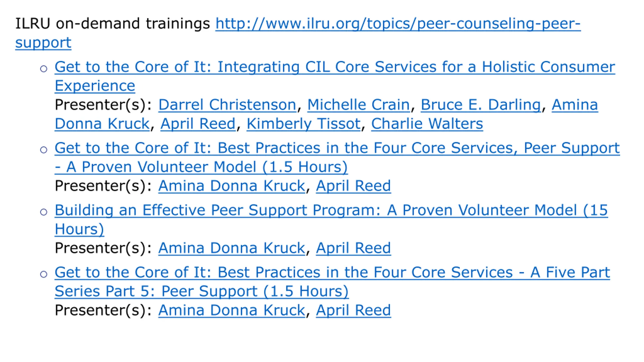
Task: Open Michelle Crain's presenter link
Action: [358, 105]
